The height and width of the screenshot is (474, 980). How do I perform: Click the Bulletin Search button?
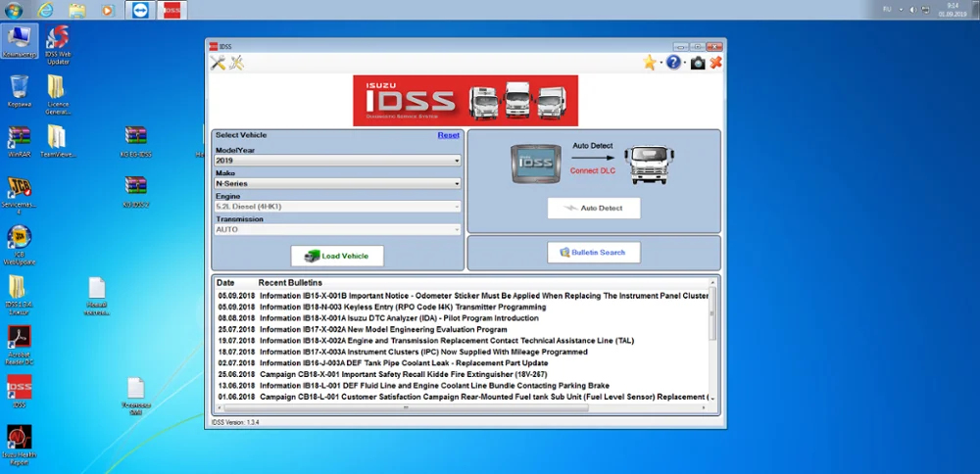click(x=594, y=253)
